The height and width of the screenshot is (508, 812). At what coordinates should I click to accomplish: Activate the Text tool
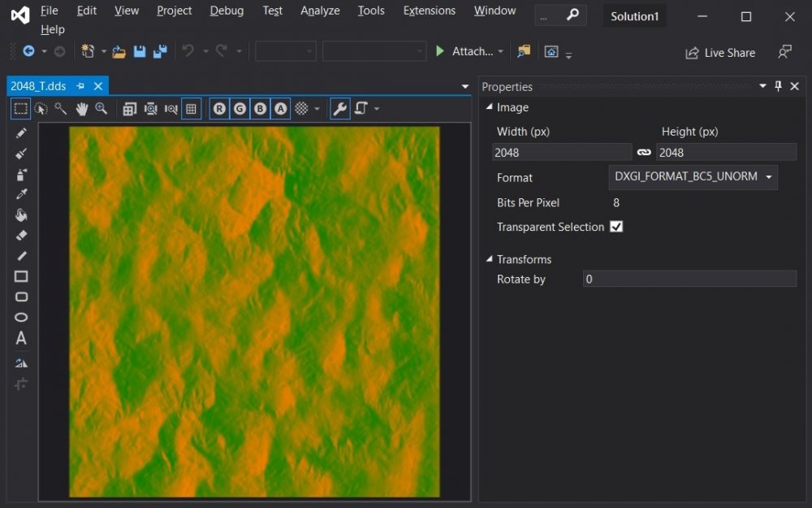pyautogui.click(x=21, y=338)
